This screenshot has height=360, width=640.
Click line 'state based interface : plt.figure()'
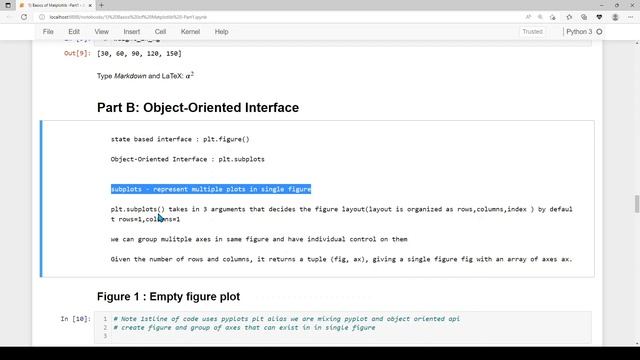click(x=180, y=139)
